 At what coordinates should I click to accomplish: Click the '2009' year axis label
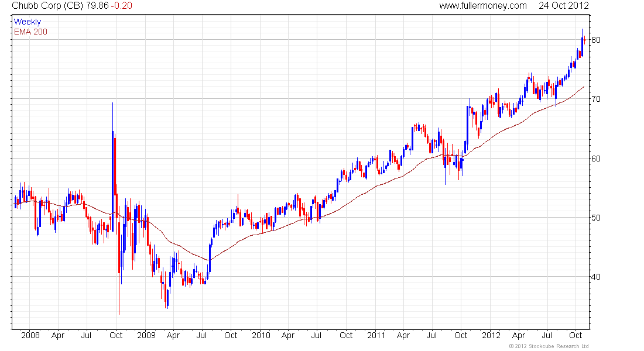[146, 335]
